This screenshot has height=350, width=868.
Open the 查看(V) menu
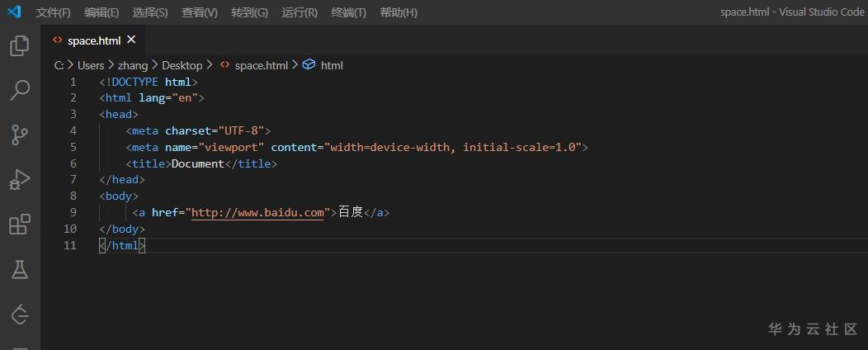[x=200, y=12]
